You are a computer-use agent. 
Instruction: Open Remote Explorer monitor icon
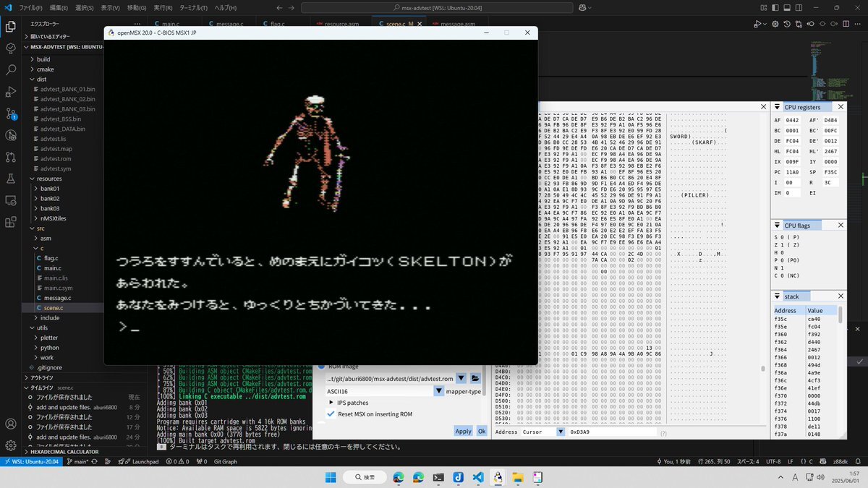pos(11,200)
